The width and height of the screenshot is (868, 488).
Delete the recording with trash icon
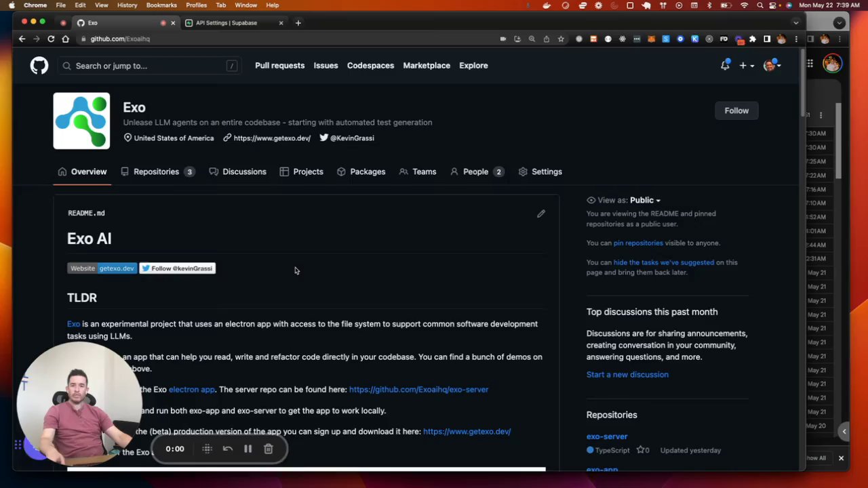269,449
